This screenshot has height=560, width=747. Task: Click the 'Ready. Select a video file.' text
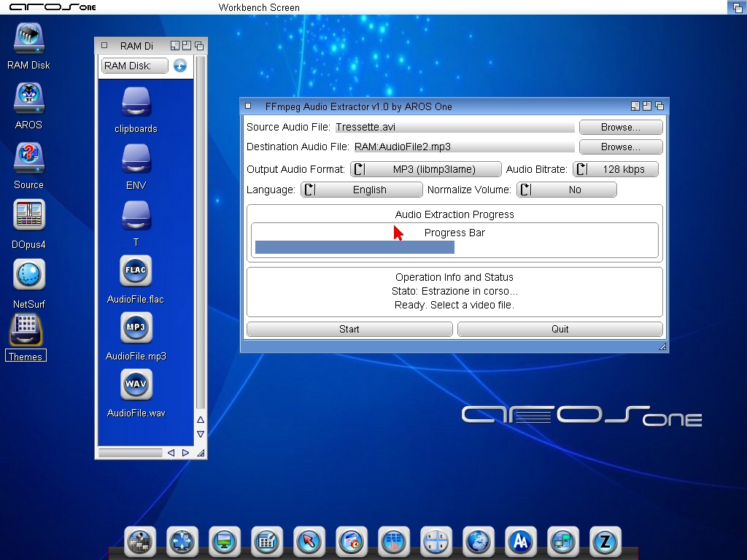tap(454, 305)
